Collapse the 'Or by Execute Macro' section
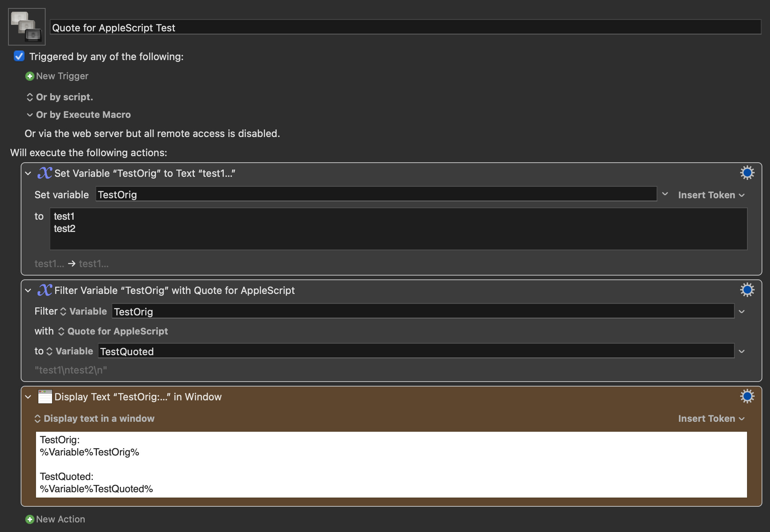The height and width of the screenshot is (532, 770). (x=30, y=115)
